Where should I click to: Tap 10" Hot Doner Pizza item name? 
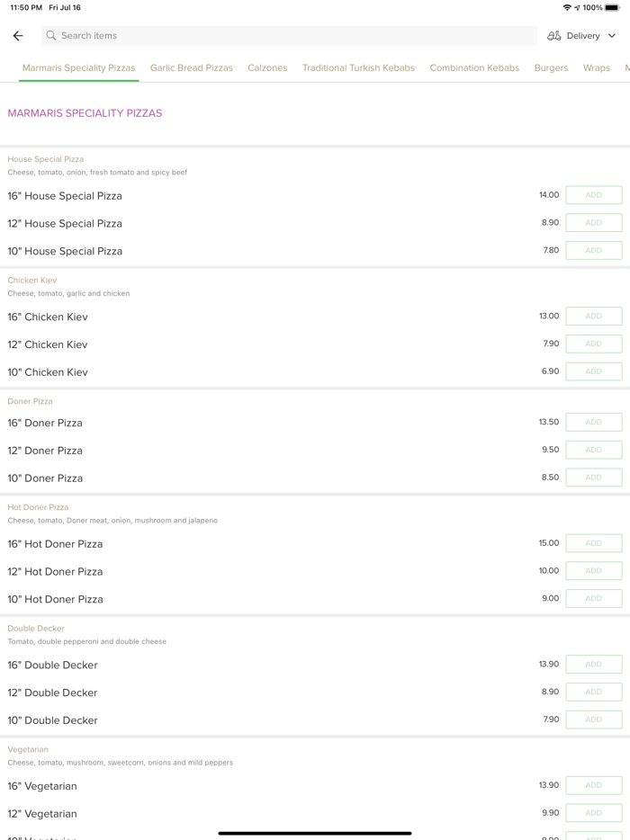(56, 599)
